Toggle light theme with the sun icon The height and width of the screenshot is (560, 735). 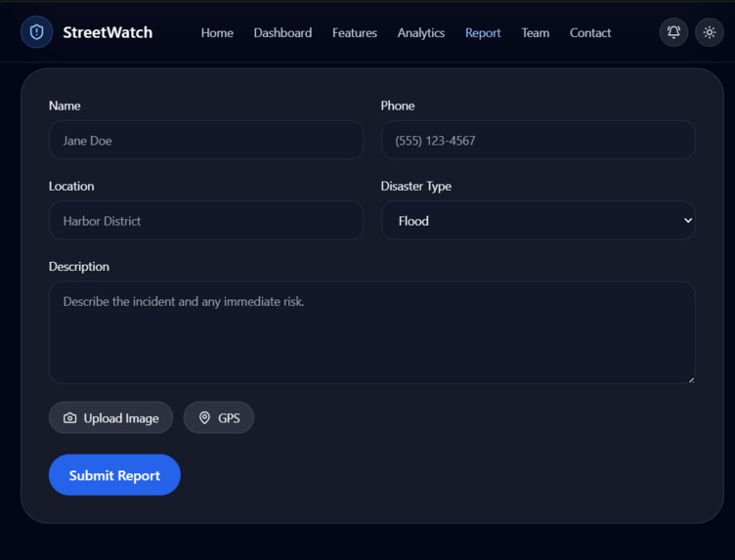[x=710, y=32]
